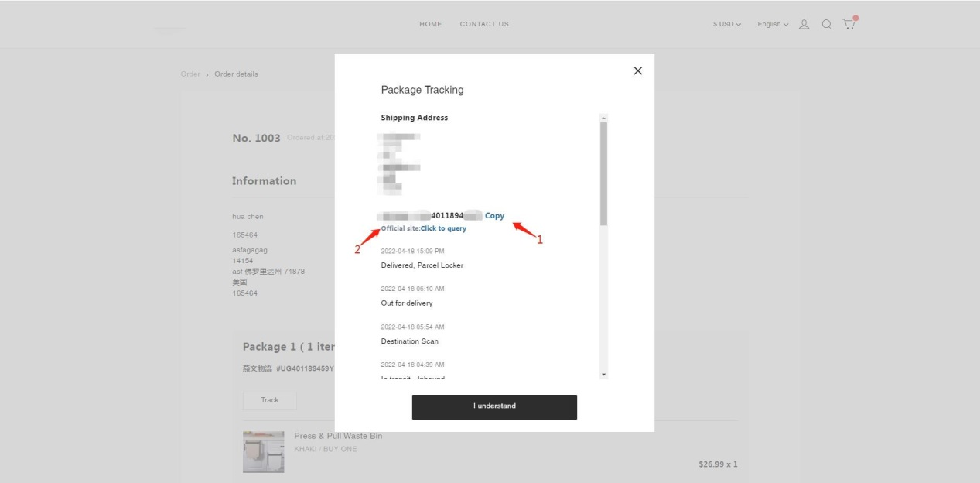Image resolution: width=980 pixels, height=483 pixels.
Task: Click the tracking list scrollbar thumb
Action: (x=603, y=173)
